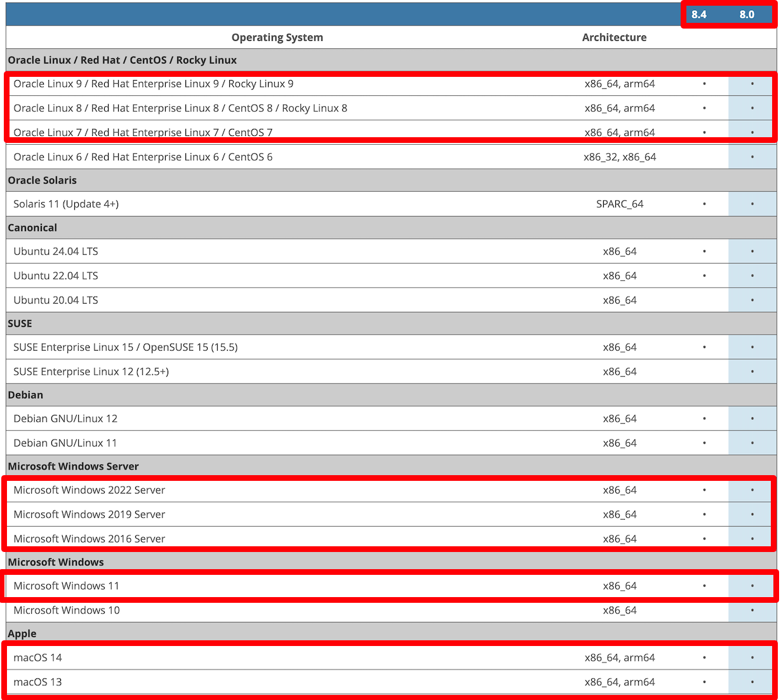Click the Canonical group header
The image size is (781, 700).
point(391,228)
